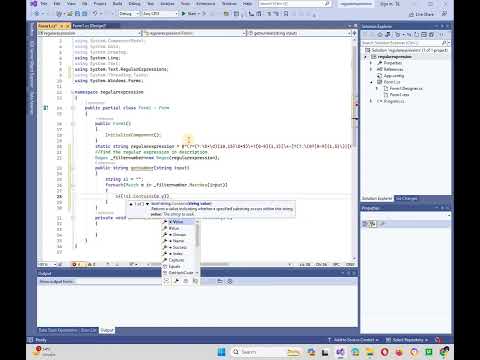Screen dimensions: 480x360
Task: Select the Success item in IntelliSense list
Action: click(x=180, y=247)
